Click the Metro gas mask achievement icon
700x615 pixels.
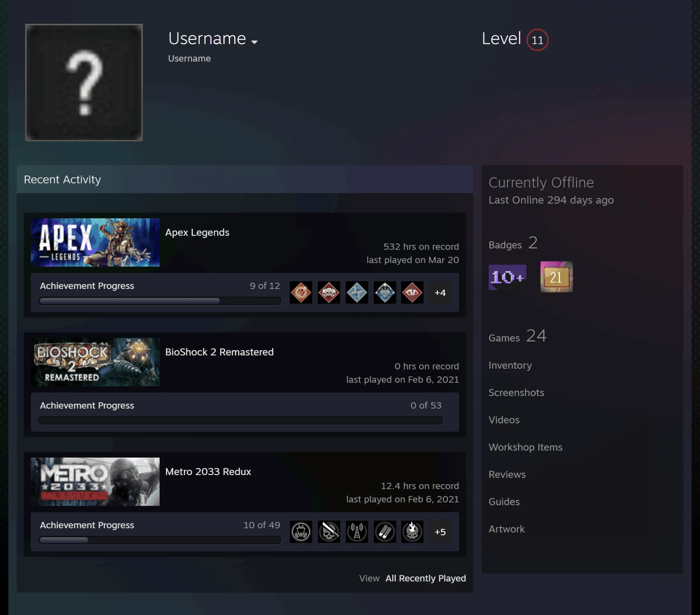coord(301,532)
